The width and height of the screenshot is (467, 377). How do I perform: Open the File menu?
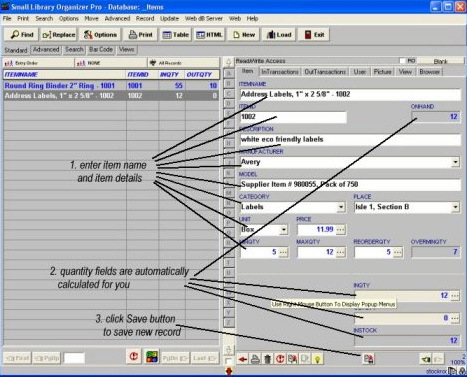tap(7, 19)
